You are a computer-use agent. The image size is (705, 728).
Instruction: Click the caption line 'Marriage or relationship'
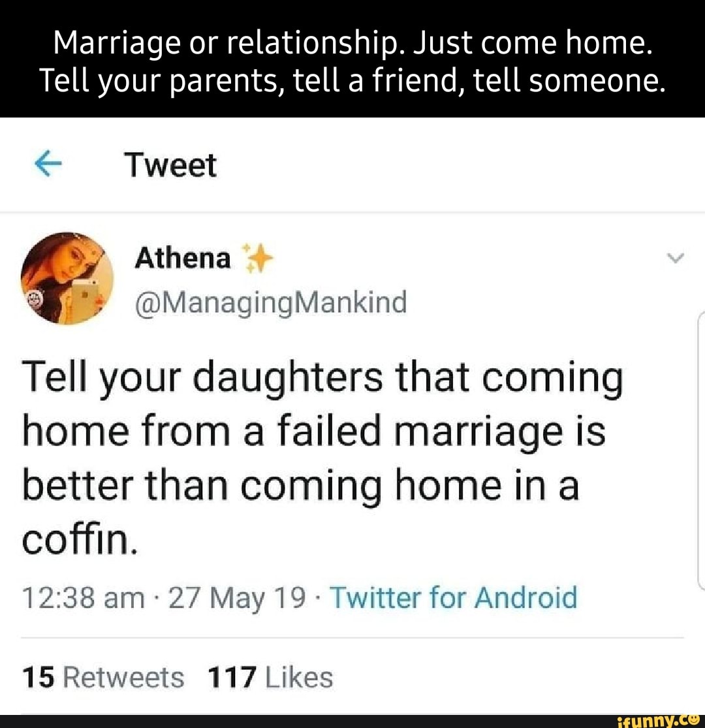pos(352,44)
